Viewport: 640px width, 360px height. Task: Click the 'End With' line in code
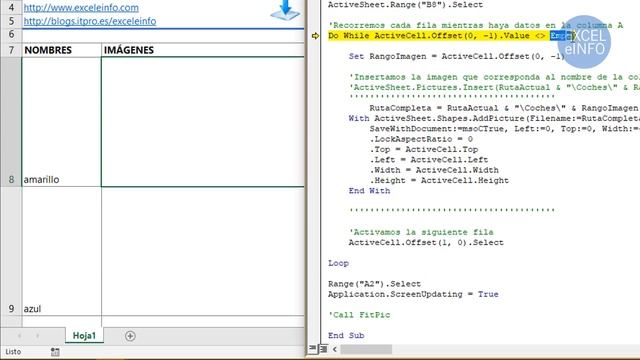369,191
